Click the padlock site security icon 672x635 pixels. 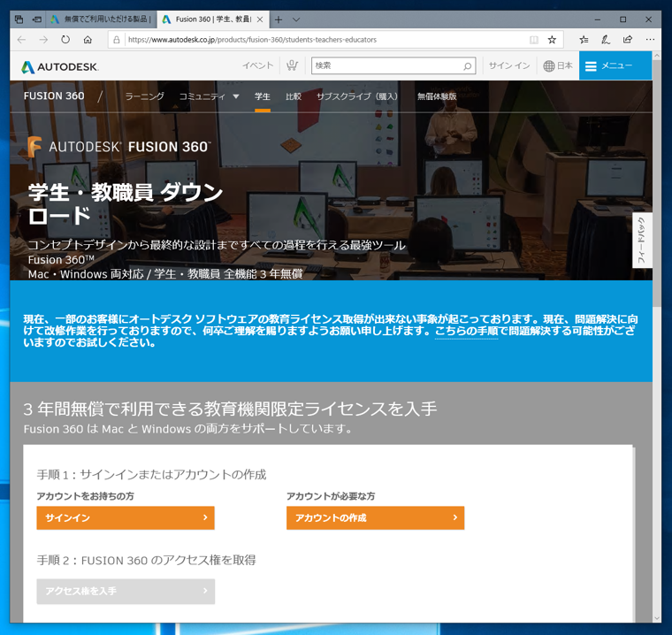116,40
